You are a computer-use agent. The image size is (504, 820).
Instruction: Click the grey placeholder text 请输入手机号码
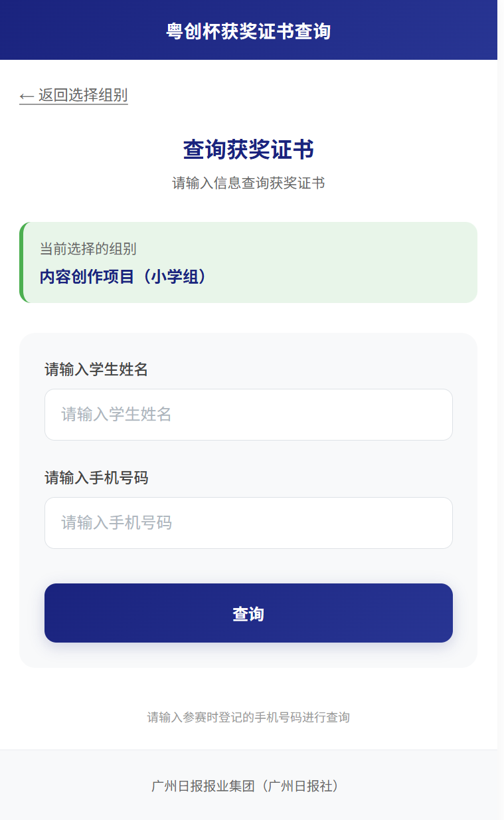tap(117, 523)
